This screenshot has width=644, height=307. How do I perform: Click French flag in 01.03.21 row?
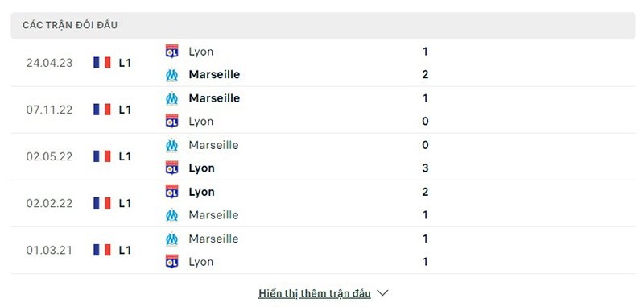click(102, 250)
